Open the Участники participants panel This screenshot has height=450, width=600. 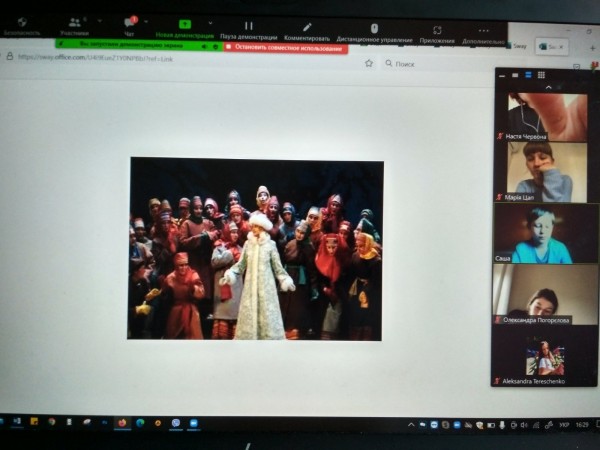coord(75,26)
